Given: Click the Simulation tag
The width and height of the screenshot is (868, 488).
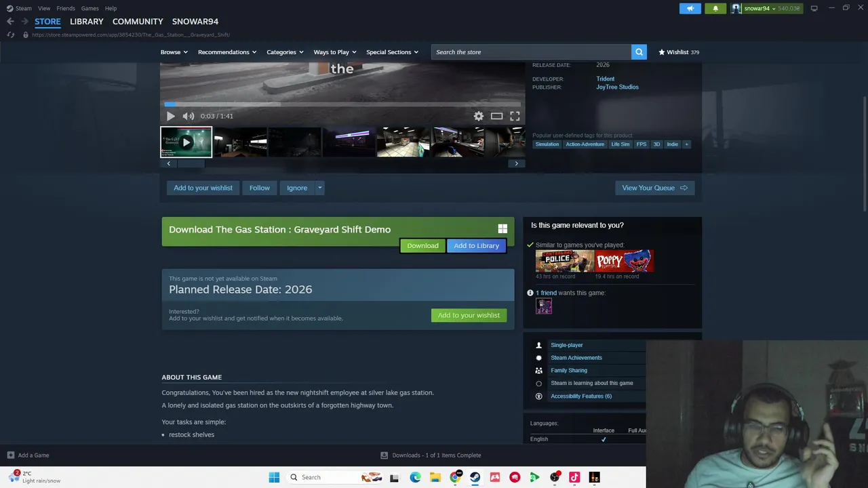Looking at the screenshot, I should pyautogui.click(x=547, y=144).
